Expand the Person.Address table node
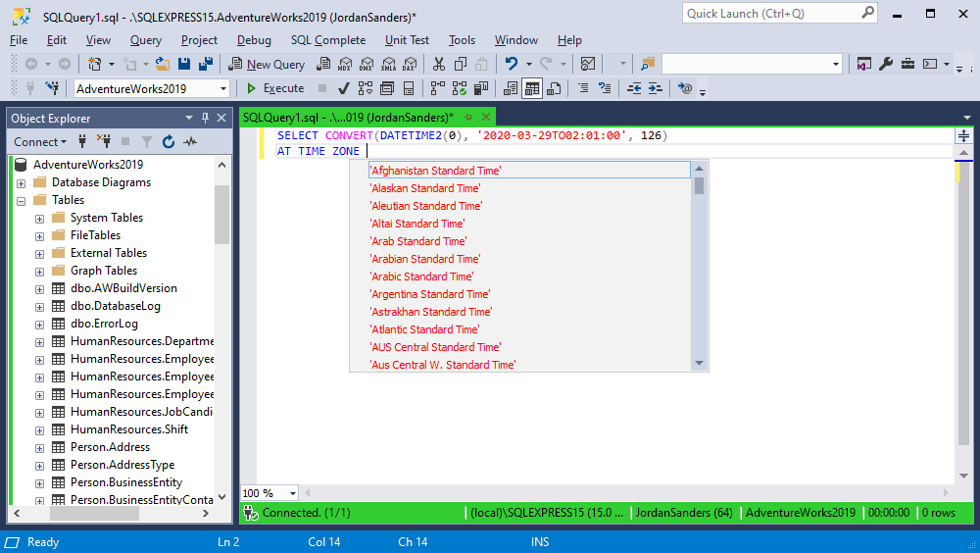The width and height of the screenshot is (980, 553). coord(39,448)
